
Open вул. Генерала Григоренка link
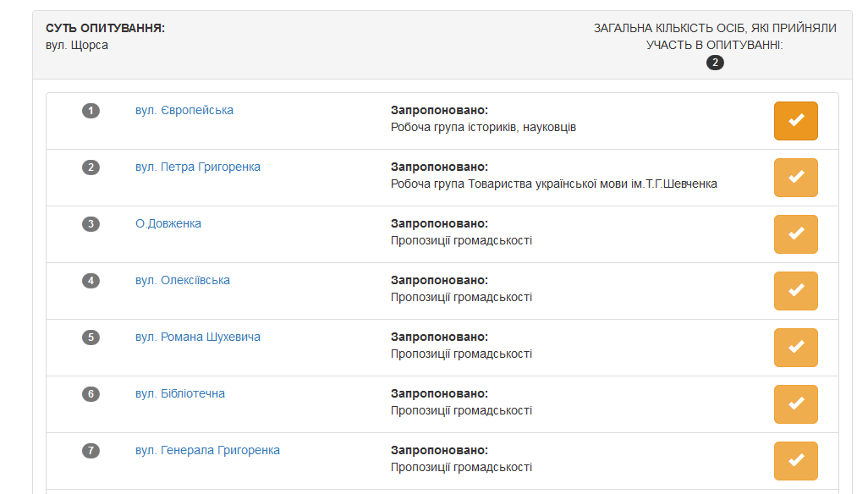click(x=207, y=451)
